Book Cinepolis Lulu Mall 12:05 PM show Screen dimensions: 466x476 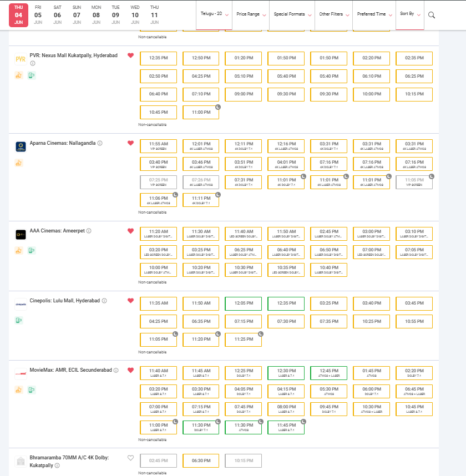(x=244, y=303)
